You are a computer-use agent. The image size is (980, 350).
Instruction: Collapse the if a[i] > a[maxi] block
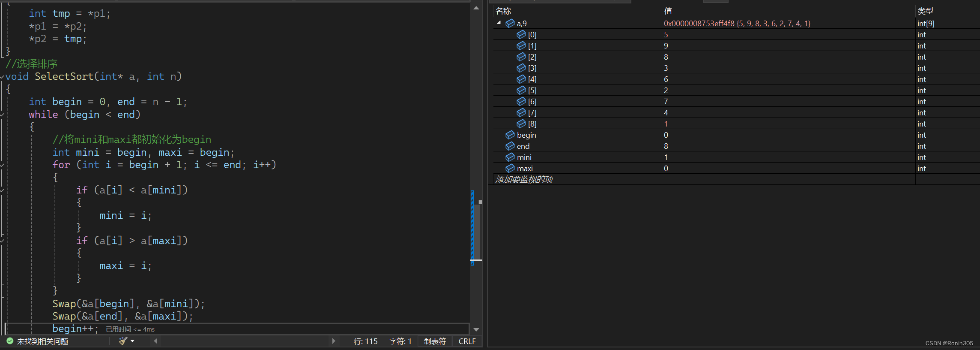click(x=2, y=241)
